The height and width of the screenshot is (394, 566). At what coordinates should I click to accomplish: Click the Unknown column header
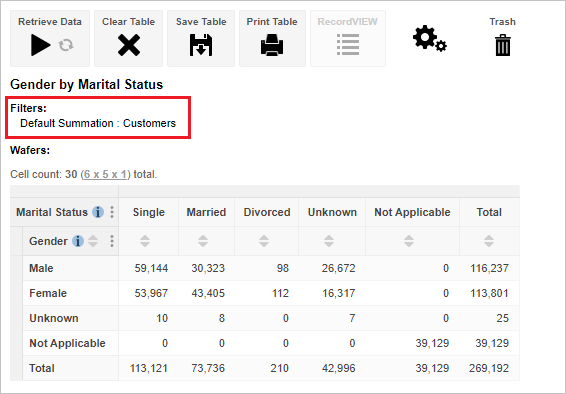pyautogui.click(x=332, y=212)
